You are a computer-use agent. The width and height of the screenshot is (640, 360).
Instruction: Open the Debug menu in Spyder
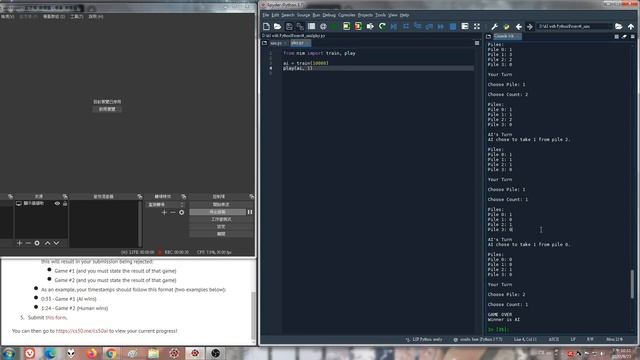pyautogui.click(x=329, y=15)
